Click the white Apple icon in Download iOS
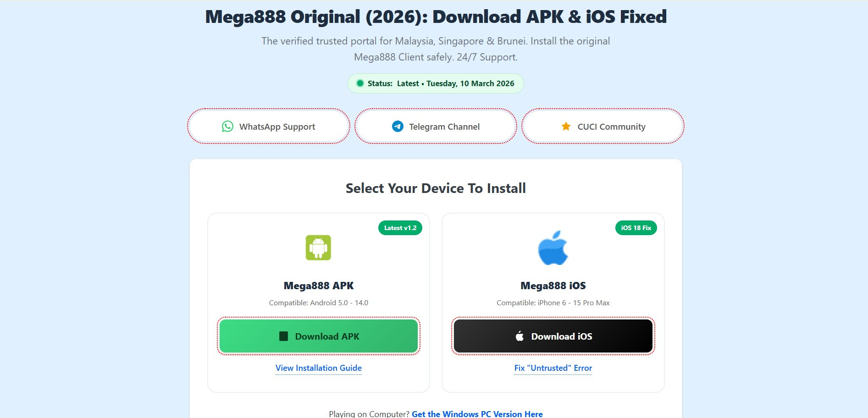The image size is (868, 418). coord(520,336)
